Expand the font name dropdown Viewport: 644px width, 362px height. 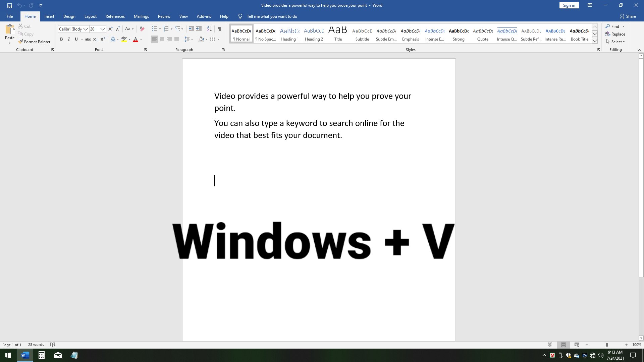(86, 29)
